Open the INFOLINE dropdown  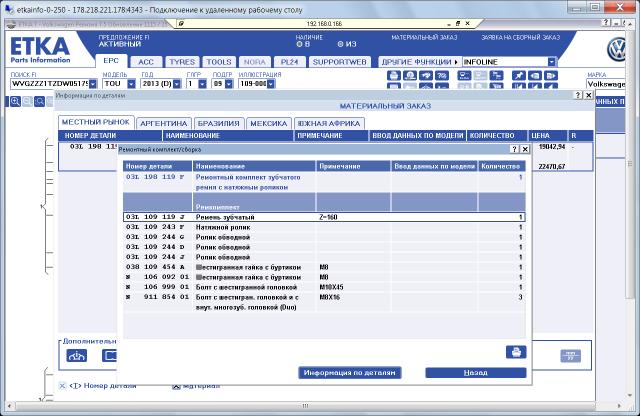tap(551, 62)
